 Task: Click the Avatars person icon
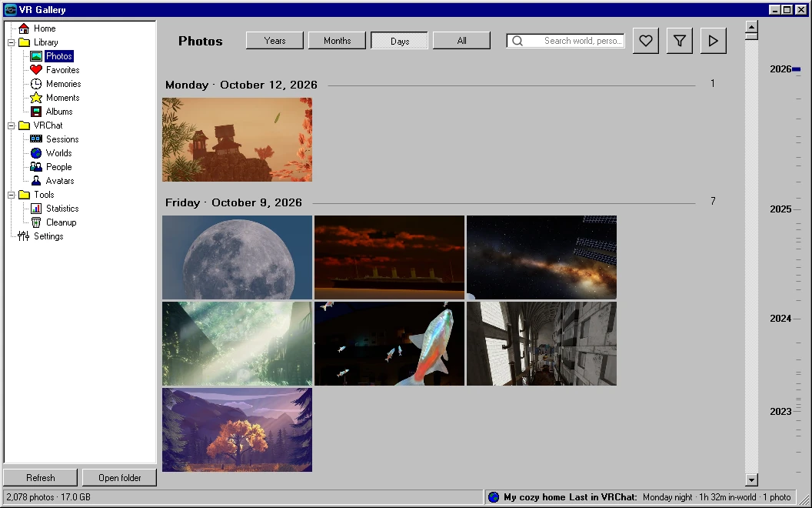coord(36,181)
